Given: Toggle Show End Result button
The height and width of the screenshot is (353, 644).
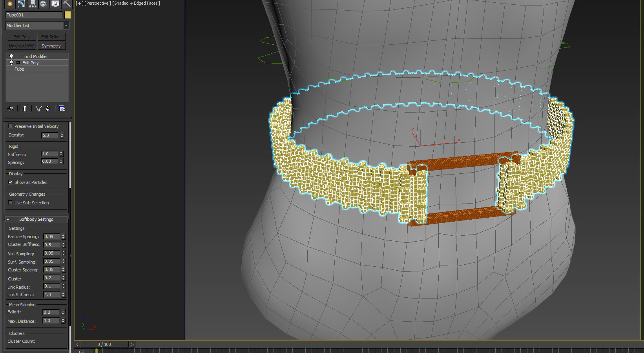Looking at the screenshot, I should point(24,109).
